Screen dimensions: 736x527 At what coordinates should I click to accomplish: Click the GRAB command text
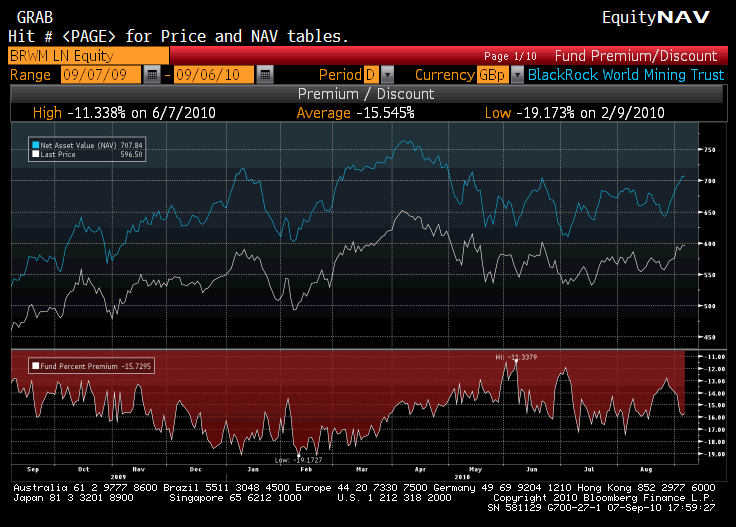point(35,17)
